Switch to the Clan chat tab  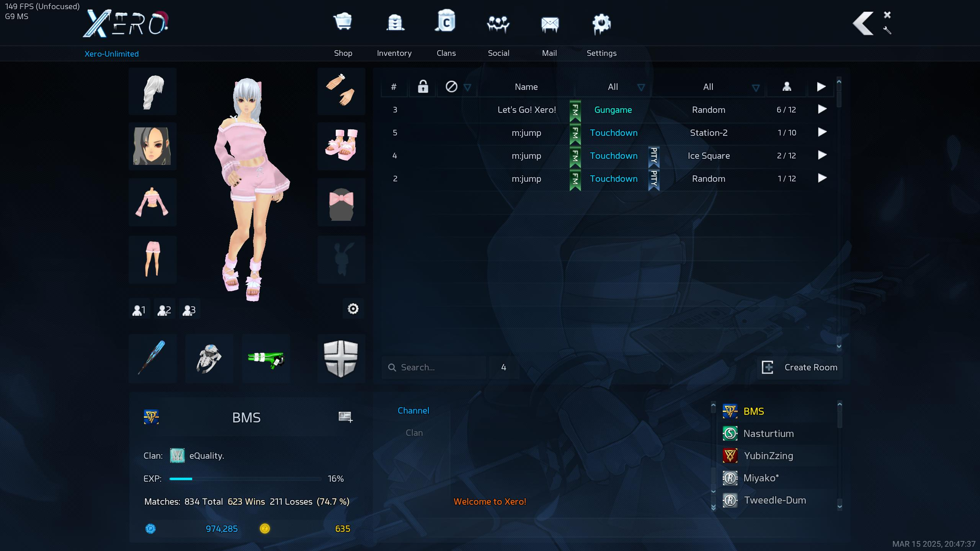point(414,433)
